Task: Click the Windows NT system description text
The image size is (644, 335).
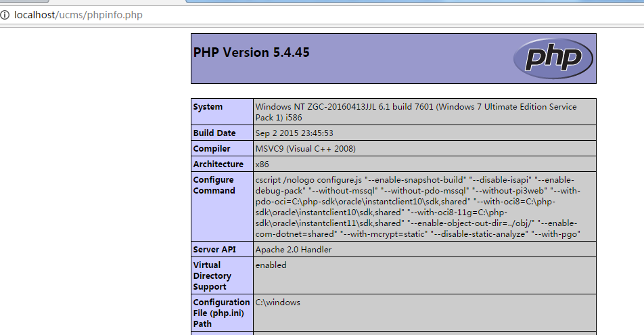Action: pos(415,112)
